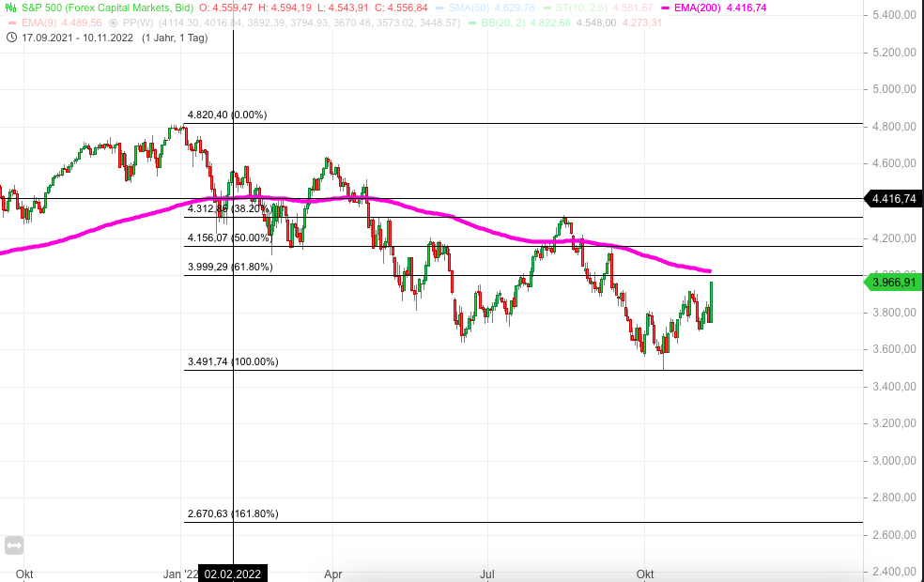The height and width of the screenshot is (582, 924).
Task: Click the EMA(9) indicator color marker
Action: coord(11,22)
